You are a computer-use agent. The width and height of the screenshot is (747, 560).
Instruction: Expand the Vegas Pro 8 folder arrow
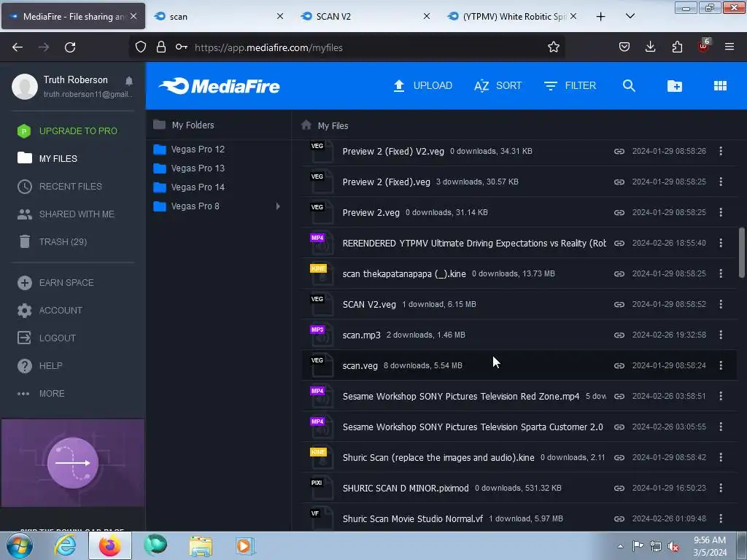click(278, 206)
